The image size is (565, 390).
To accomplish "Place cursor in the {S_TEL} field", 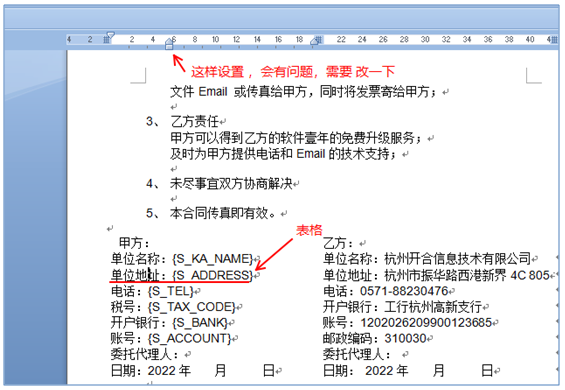I will (x=171, y=291).
